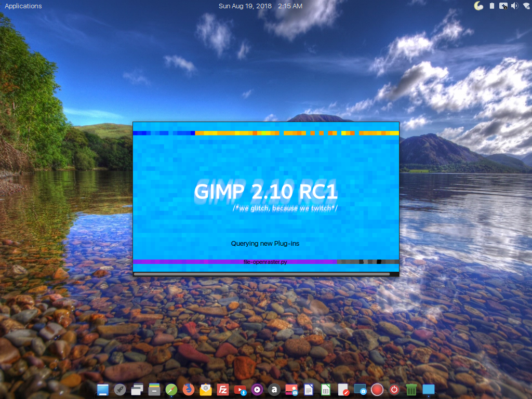
Task: Launch LibreOffice Calc from the dock
Action: 326,390
